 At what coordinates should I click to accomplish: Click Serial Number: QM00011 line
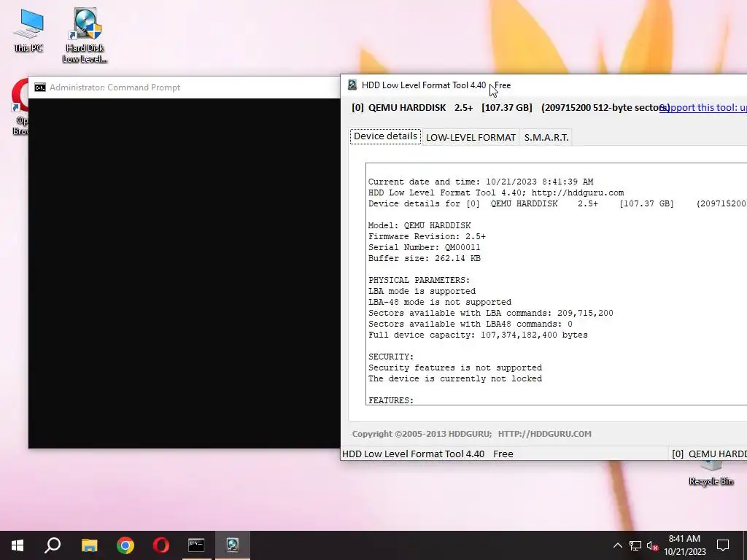424,247
